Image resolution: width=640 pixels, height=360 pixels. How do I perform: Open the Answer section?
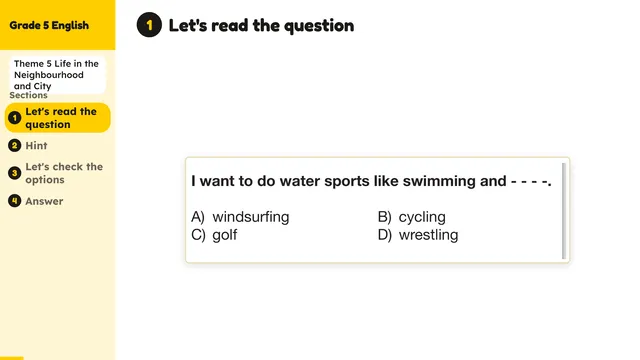44,201
